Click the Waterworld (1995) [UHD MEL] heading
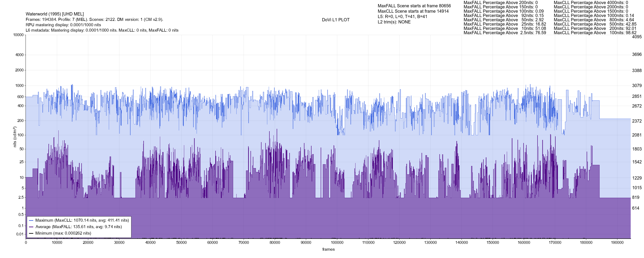644x258 pixels. tap(55, 14)
